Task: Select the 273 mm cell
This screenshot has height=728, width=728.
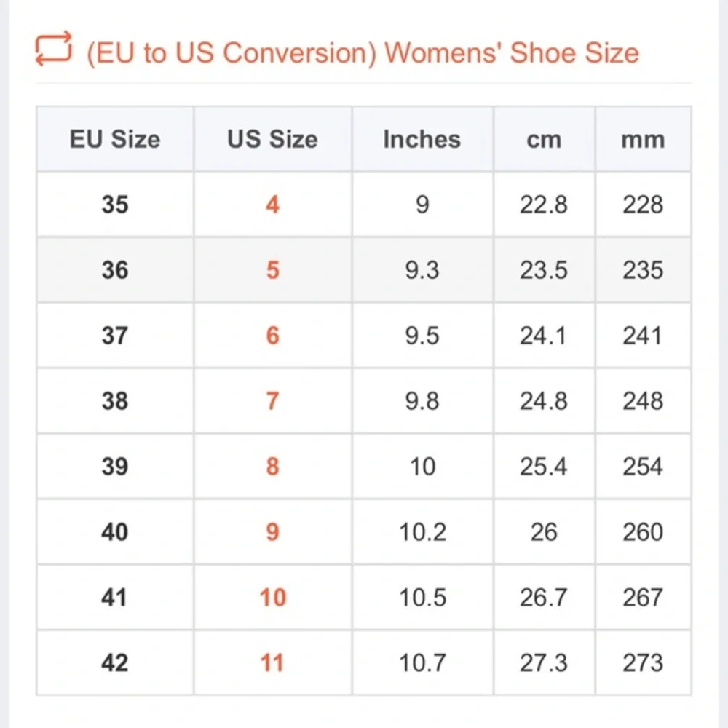Action: point(643,663)
